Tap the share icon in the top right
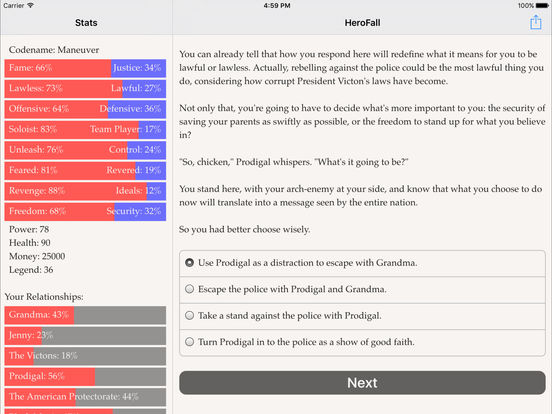Image resolution: width=552 pixels, height=414 pixels. [535, 22]
